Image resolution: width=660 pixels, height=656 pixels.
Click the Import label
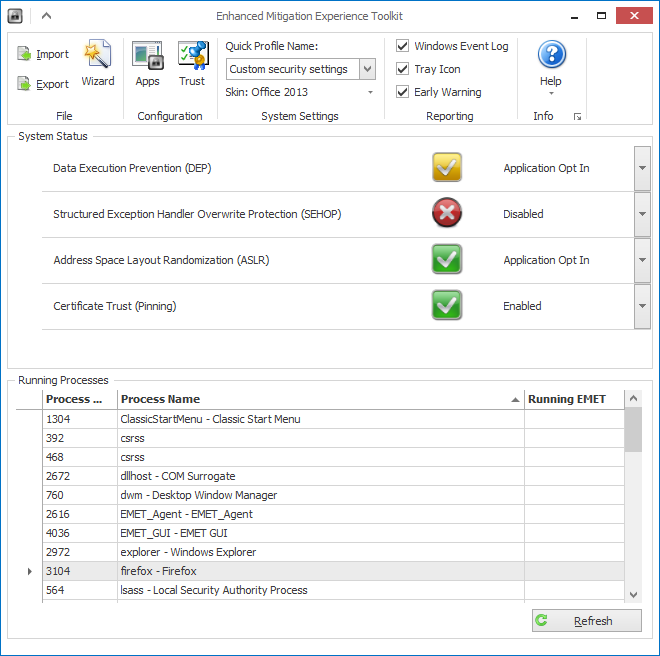click(x=52, y=54)
